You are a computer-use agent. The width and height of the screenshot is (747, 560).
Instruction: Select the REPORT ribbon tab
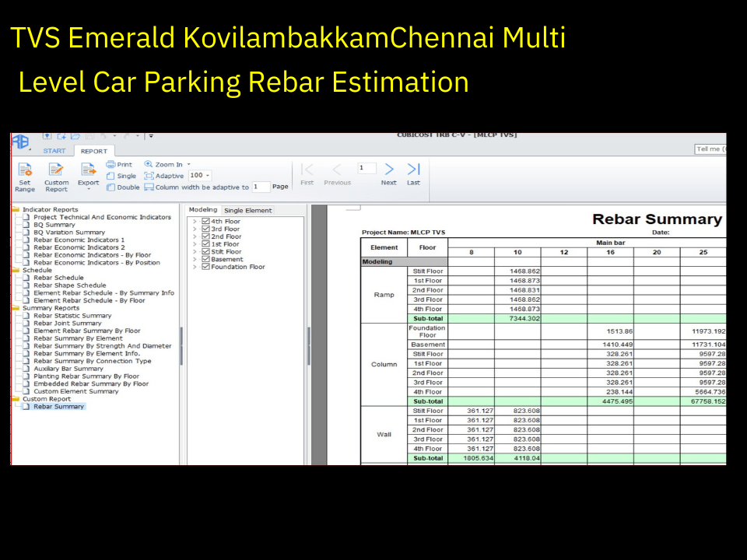[94, 151]
